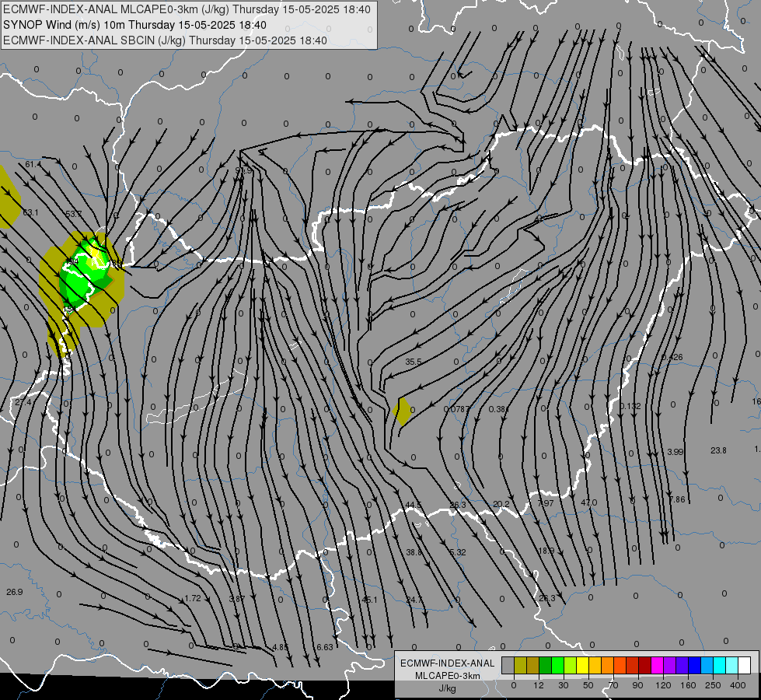
Task: Select the dark green legend swatch
Action: tap(546, 665)
